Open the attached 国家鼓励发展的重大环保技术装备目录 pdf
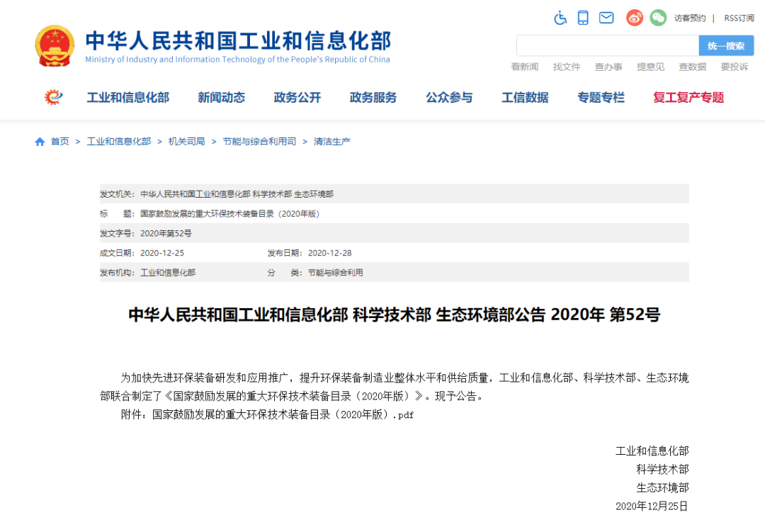Screen dimensions: 765x532 [283, 415]
